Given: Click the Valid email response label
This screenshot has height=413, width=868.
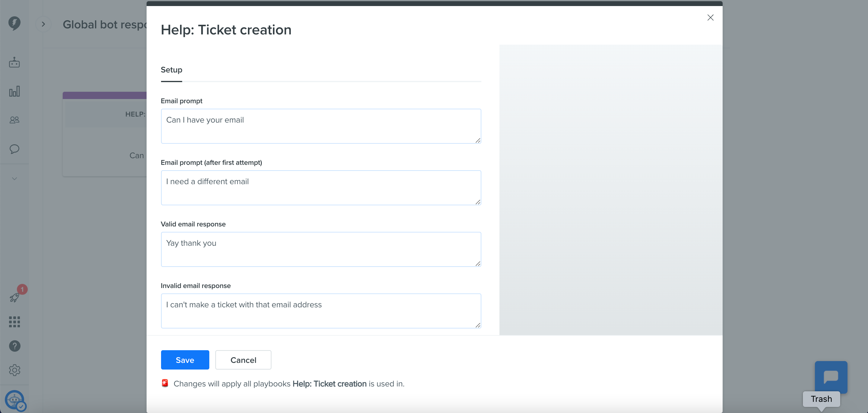Looking at the screenshot, I should tap(193, 224).
